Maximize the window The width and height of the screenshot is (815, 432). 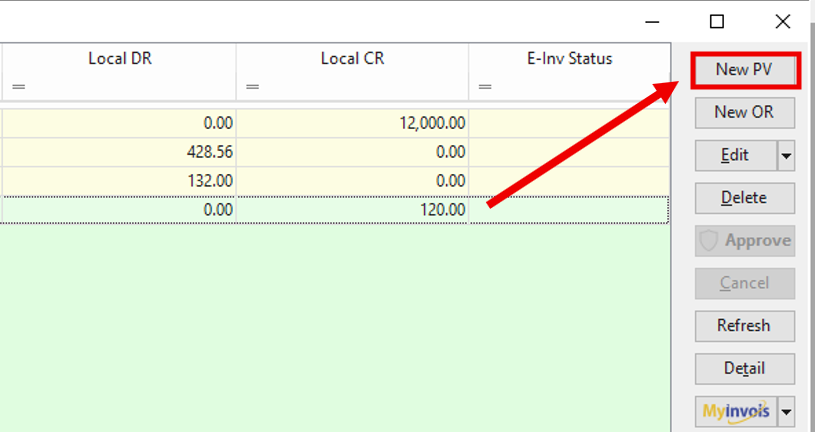coord(716,21)
